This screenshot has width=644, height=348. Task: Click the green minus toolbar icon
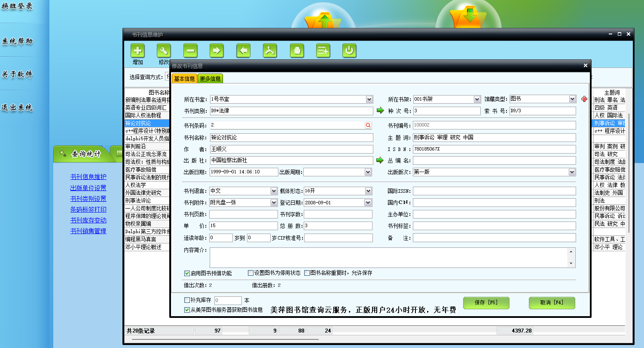(190, 51)
